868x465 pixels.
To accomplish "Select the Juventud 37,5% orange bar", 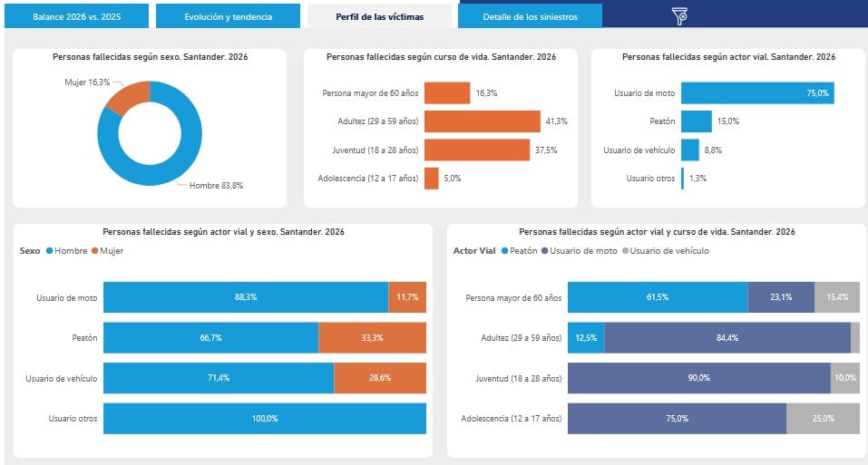I will (476, 150).
